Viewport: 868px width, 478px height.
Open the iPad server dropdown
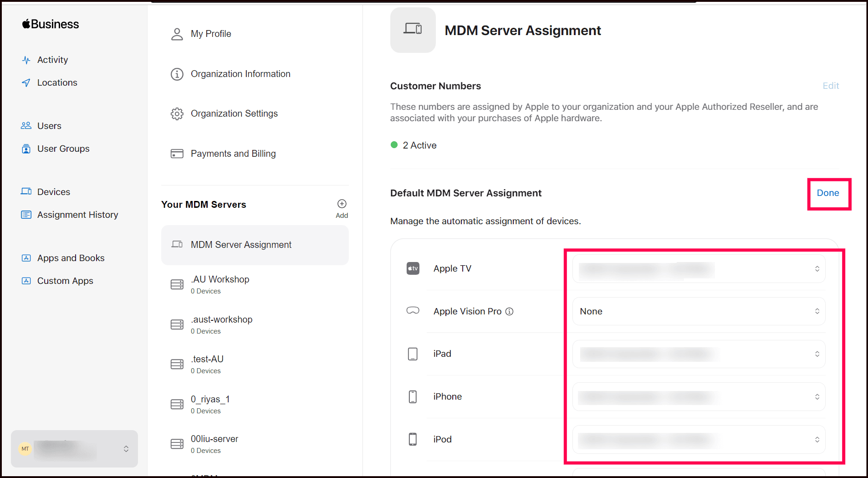click(x=699, y=354)
